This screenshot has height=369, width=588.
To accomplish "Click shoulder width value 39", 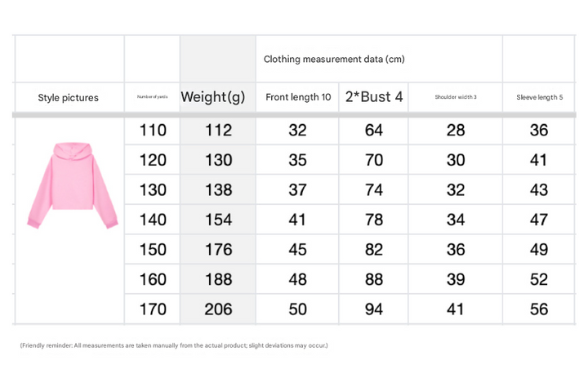I will [x=456, y=279].
